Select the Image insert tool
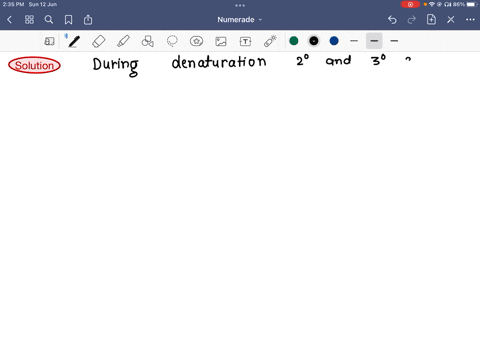Image resolution: width=480 pixels, height=360 pixels. click(221, 41)
